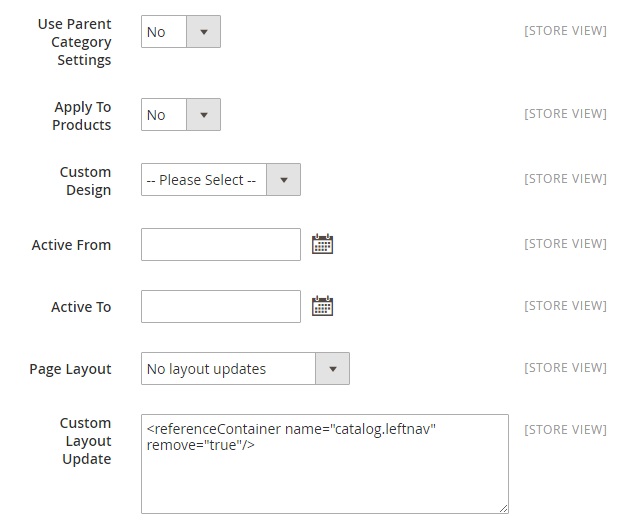Click the Active From label

click(x=71, y=245)
